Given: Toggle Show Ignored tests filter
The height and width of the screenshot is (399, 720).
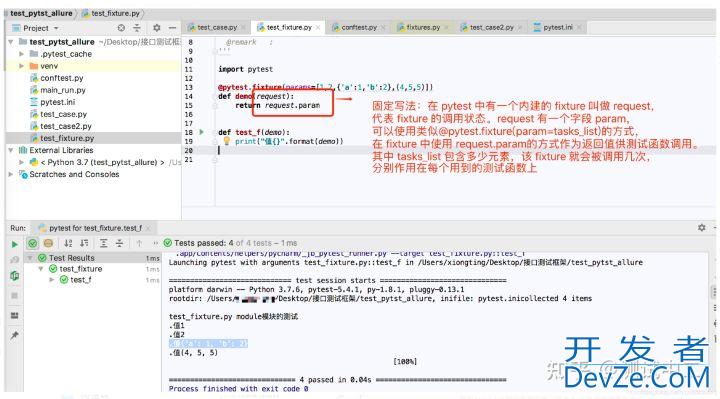Looking at the screenshot, I should point(48,243).
